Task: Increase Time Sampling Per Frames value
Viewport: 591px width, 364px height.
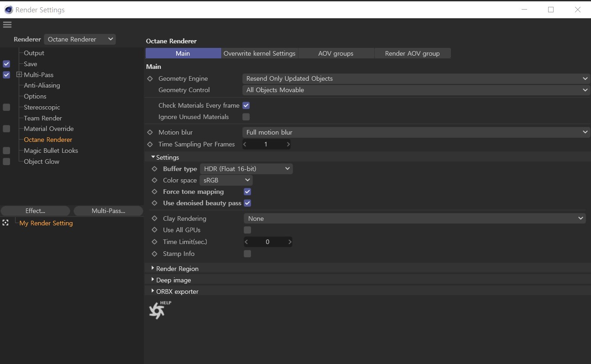Action: point(288,144)
